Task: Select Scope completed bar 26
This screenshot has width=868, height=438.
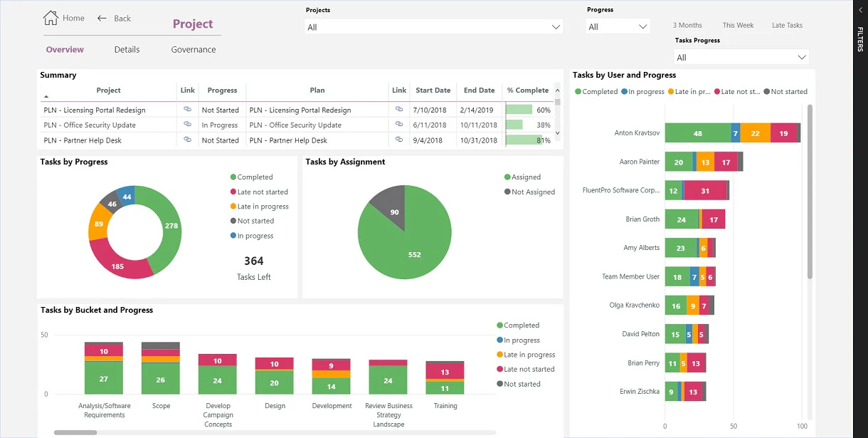Action: (161, 379)
